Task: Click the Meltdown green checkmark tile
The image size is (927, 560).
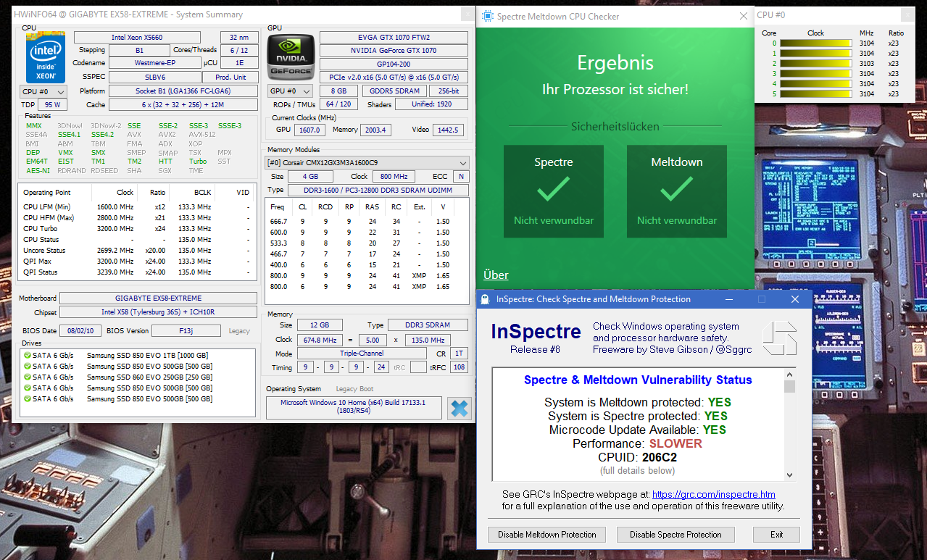Action: tap(677, 191)
